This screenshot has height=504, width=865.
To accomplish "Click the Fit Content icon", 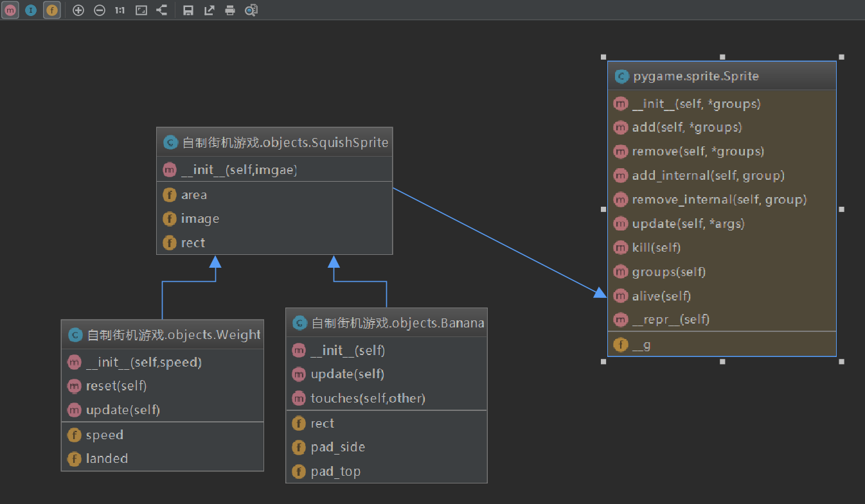I will pyautogui.click(x=141, y=10).
